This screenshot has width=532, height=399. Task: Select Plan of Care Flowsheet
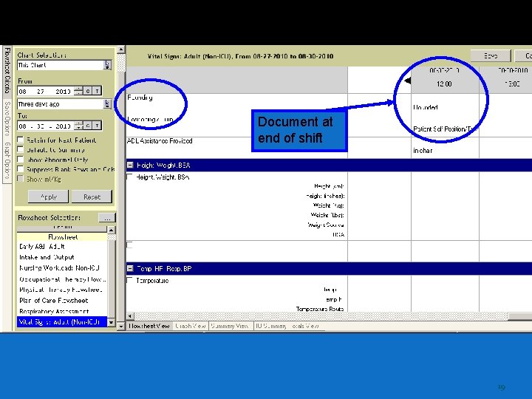(62, 301)
